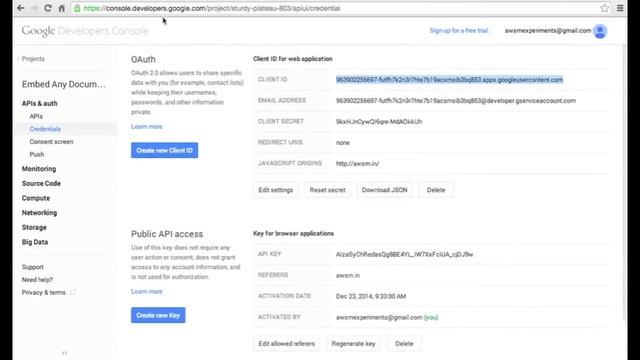Open the Push sidebar item
Screen dimensions: 640x360
[37, 154]
